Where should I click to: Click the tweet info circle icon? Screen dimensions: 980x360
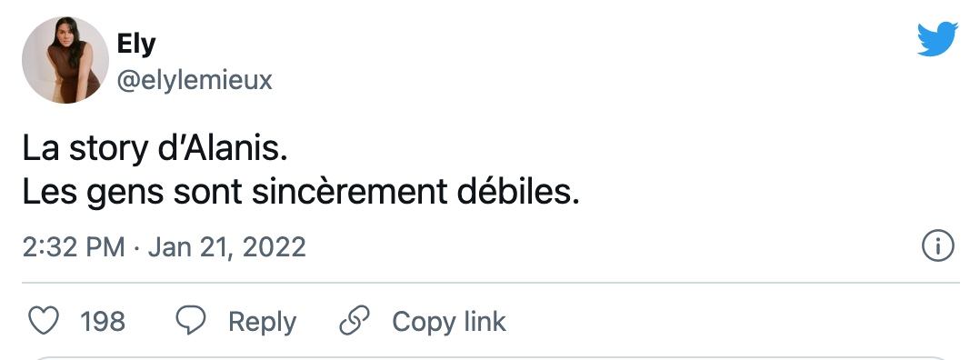pos(938,245)
